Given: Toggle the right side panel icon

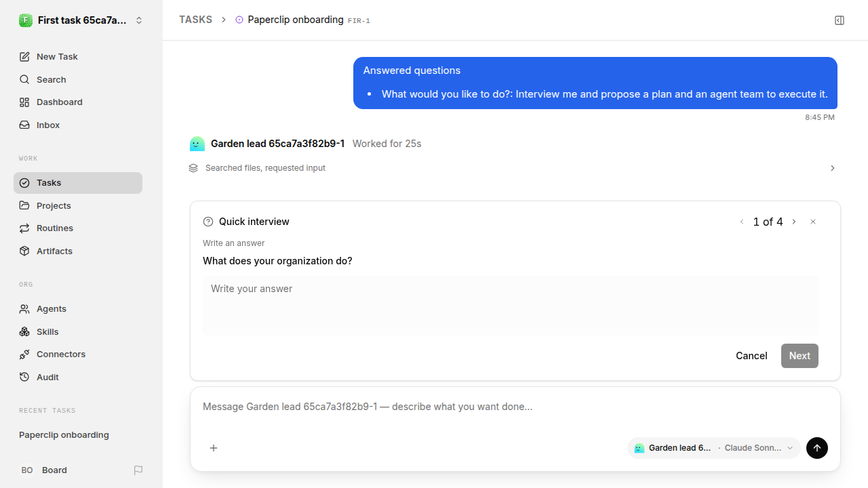Looking at the screenshot, I should pos(840,20).
